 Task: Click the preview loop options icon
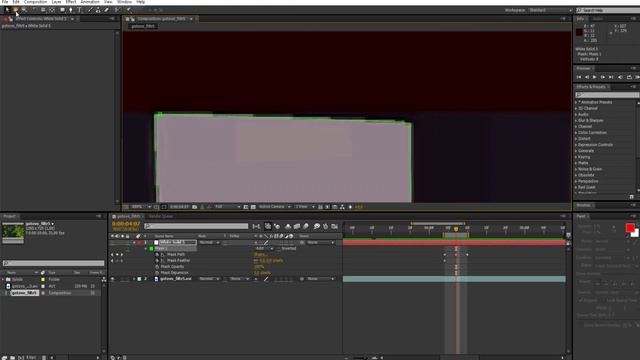(629, 77)
